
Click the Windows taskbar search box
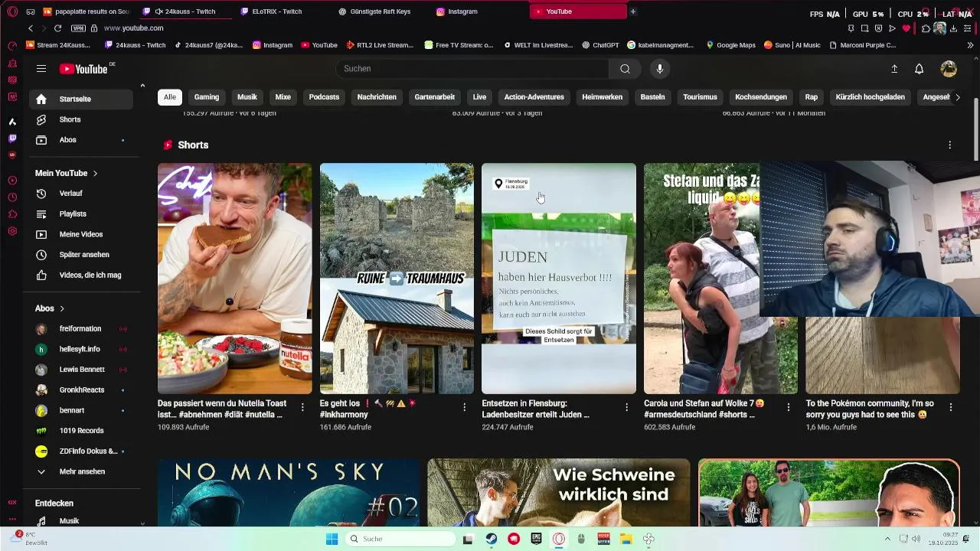(x=400, y=539)
